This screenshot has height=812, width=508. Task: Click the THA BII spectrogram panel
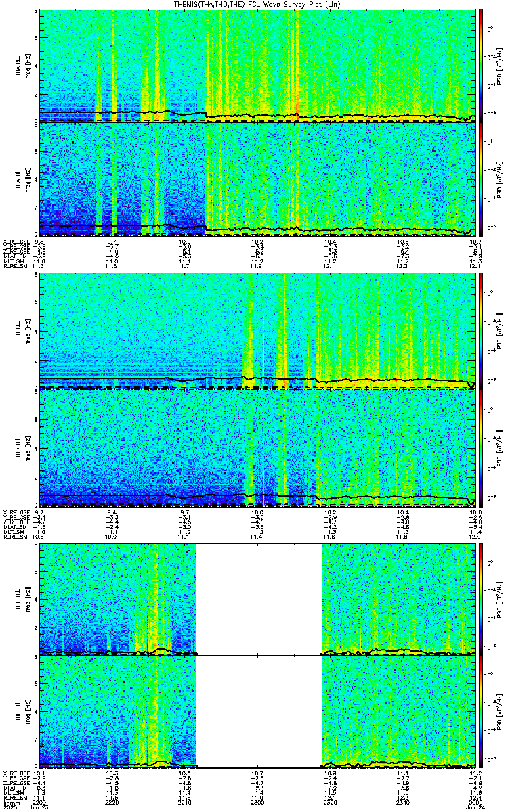pos(258,179)
